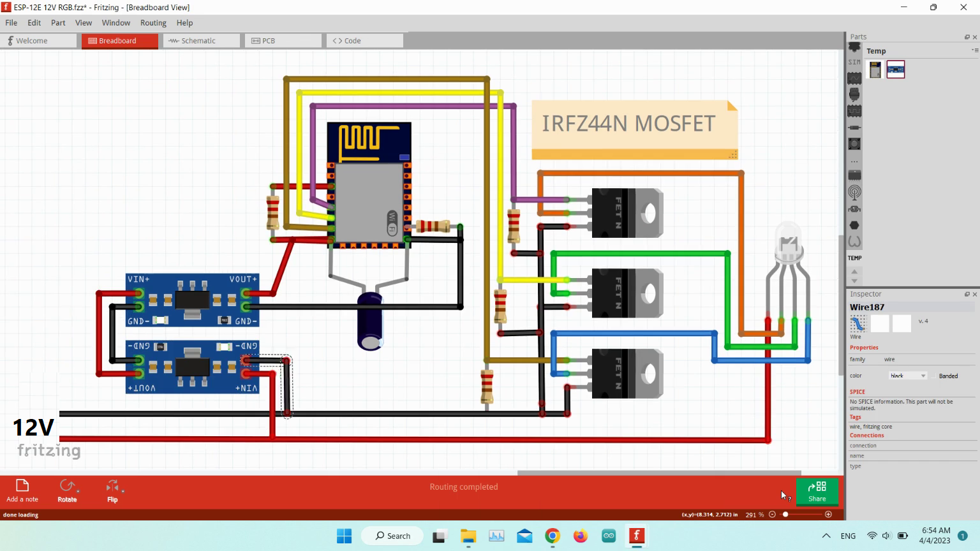Viewport: 980px width, 551px height.
Task: Open the wire color dropdown
Action: 907,376
